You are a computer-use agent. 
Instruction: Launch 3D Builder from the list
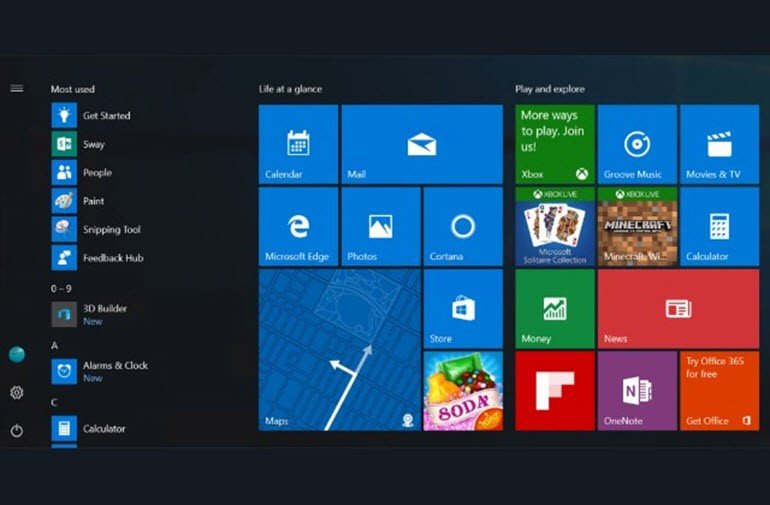(89, 314)
